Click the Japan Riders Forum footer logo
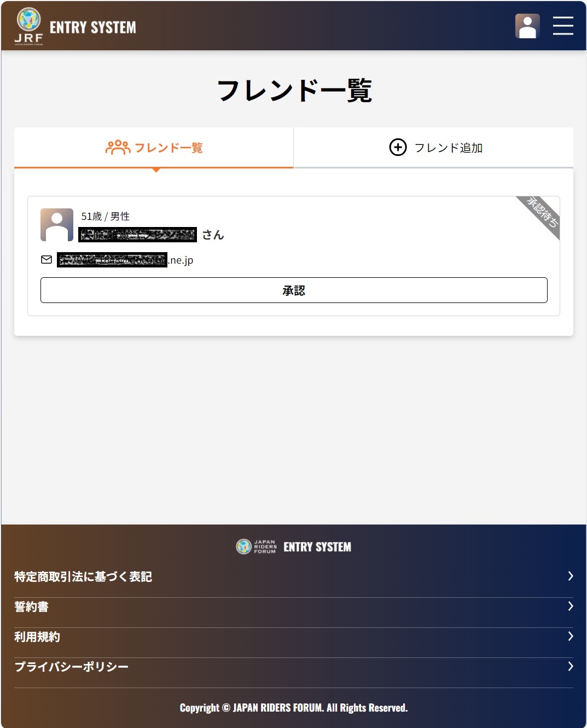The image size is (587, 728). (257, 546)
